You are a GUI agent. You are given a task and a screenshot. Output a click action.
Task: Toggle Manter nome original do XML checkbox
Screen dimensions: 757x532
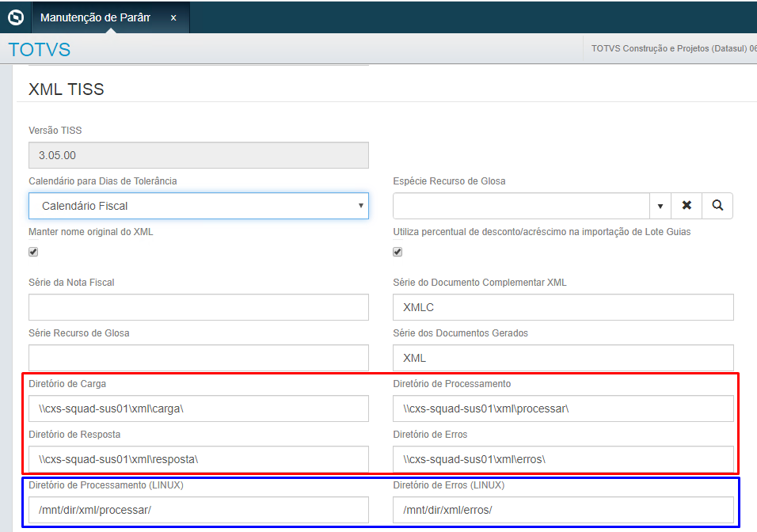33,252
